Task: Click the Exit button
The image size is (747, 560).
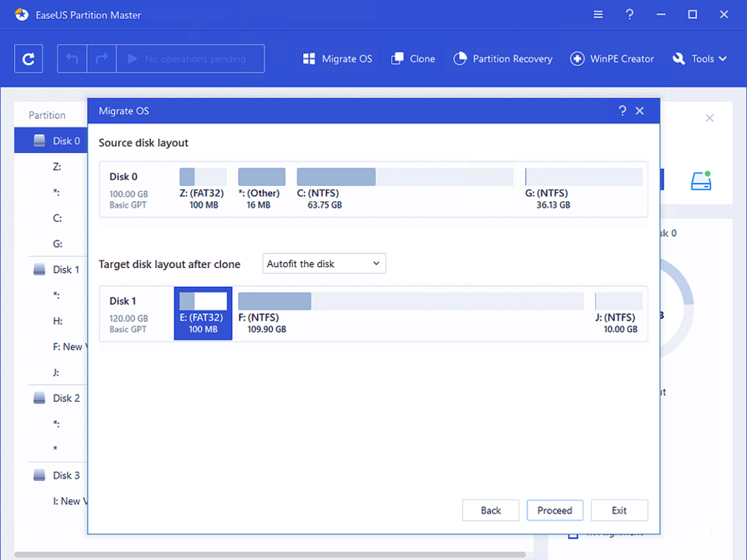Action: coord(620,510)
